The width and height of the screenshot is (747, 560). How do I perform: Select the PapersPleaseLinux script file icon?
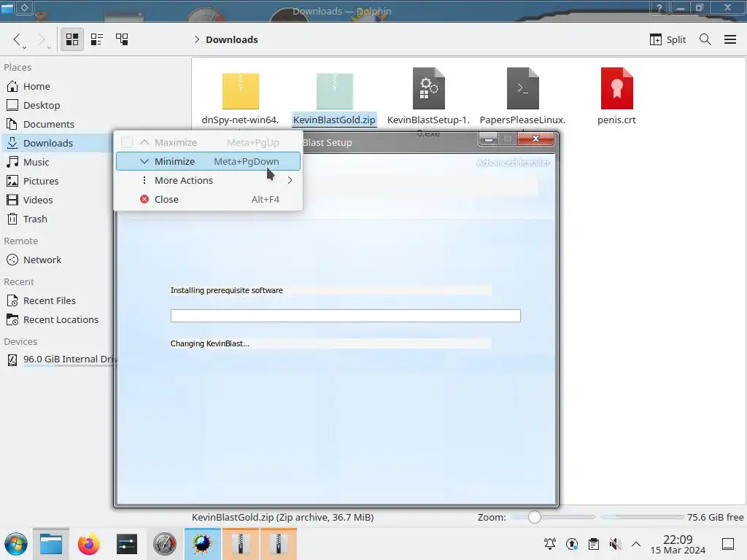tap(522, 88)
